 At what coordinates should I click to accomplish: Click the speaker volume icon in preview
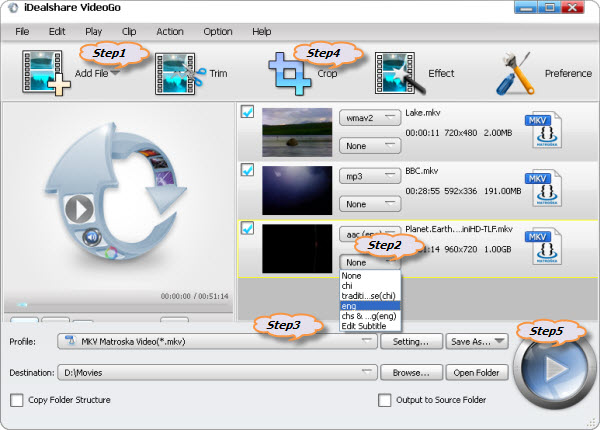92,238
